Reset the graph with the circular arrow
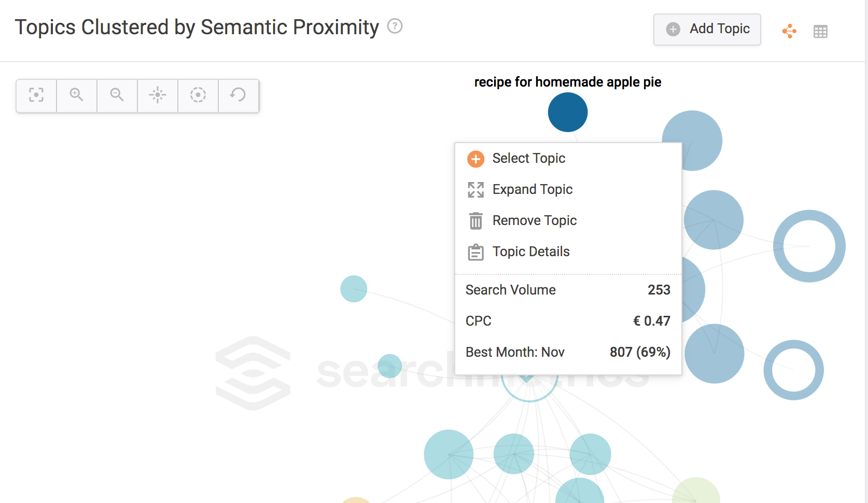Screen dimensions: 868x503 239,95
